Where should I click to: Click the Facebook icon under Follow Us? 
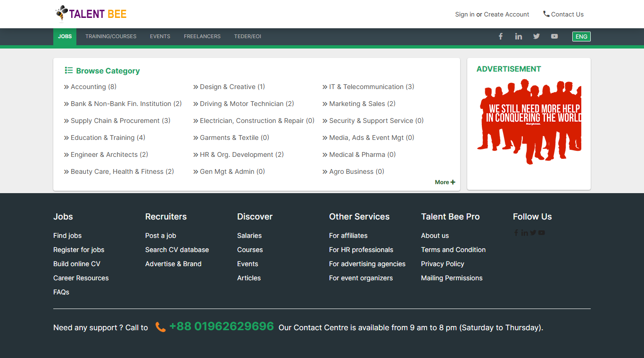(x=516, y=233)
